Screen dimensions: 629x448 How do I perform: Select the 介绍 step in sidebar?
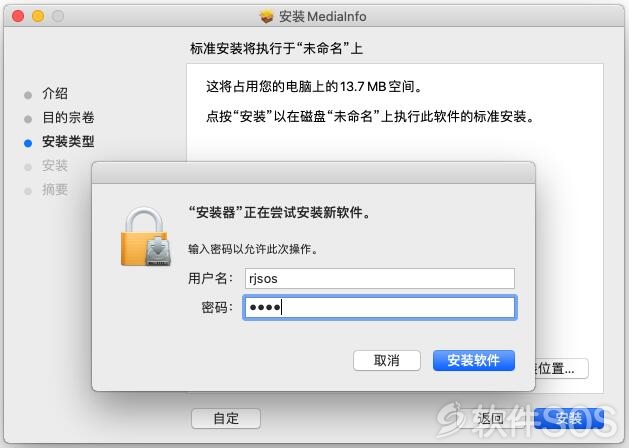click(55, 93)
